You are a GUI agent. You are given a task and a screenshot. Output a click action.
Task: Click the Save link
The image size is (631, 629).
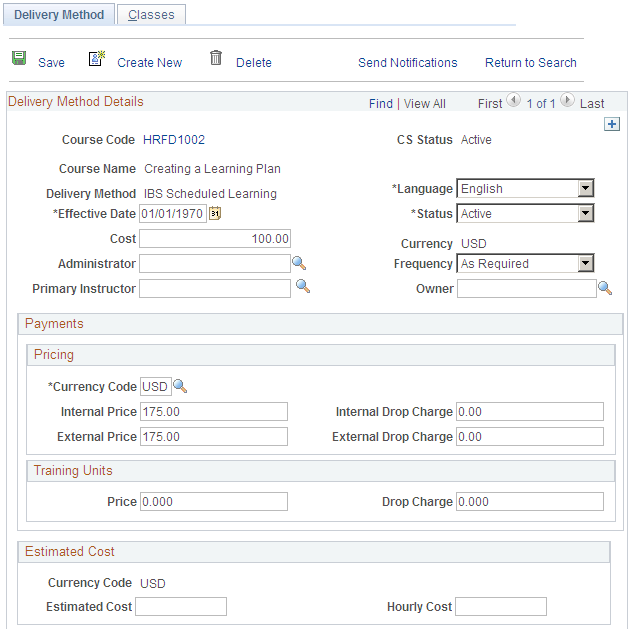pyautogui.click(x=52, y=63)
